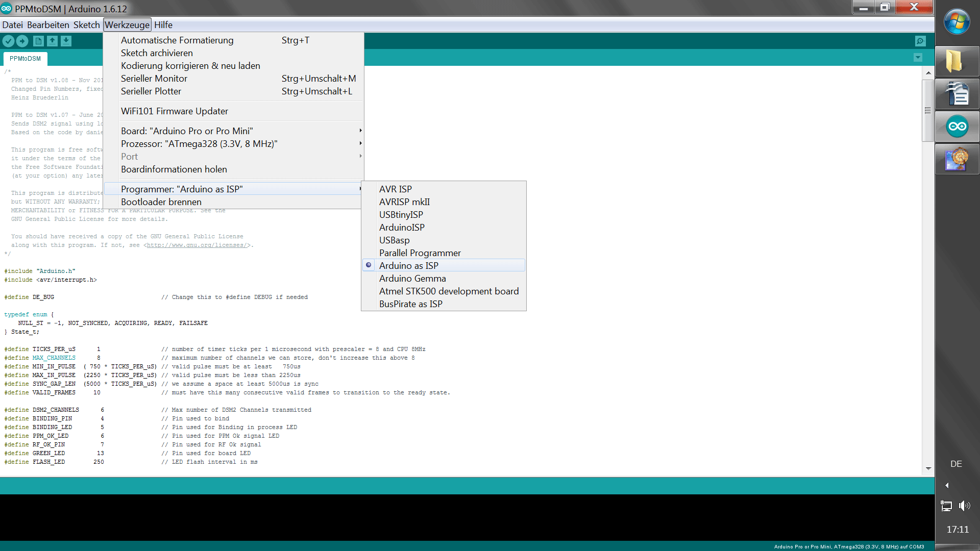Open the folder icon in the taskbar
The image size is (980, 551).
pyautogui.click(x=957, y=62)
